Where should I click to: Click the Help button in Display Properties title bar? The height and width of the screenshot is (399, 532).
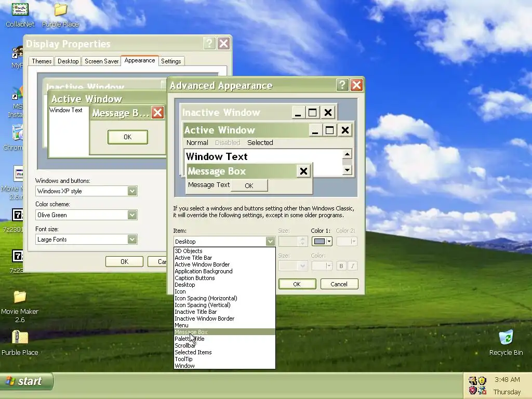[209, 44]
